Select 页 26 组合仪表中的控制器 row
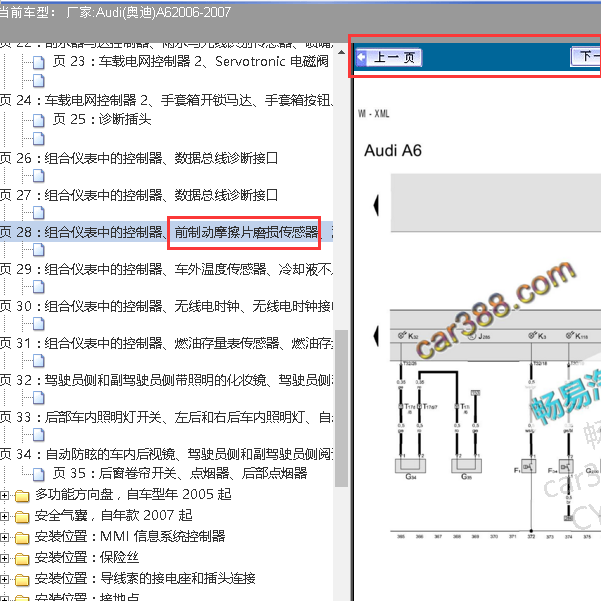601x601 pixels. click(139, 158)
